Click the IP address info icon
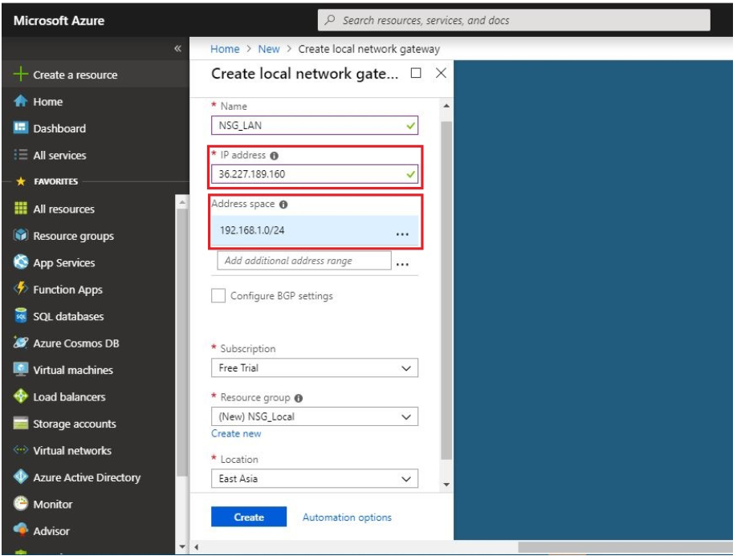 [275, 156]
